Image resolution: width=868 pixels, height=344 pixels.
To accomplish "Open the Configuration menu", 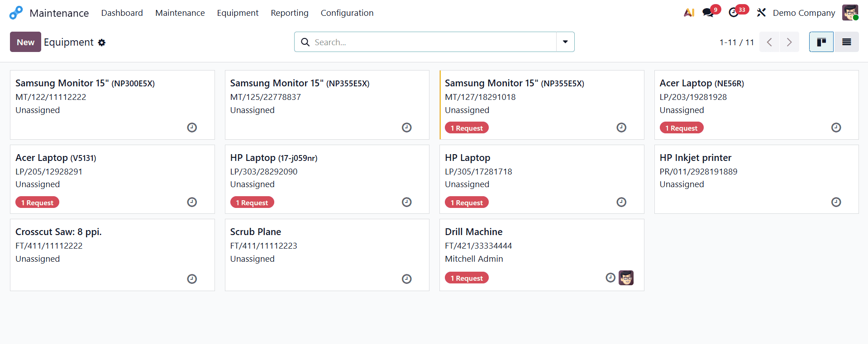I will (x=347, y=13).
